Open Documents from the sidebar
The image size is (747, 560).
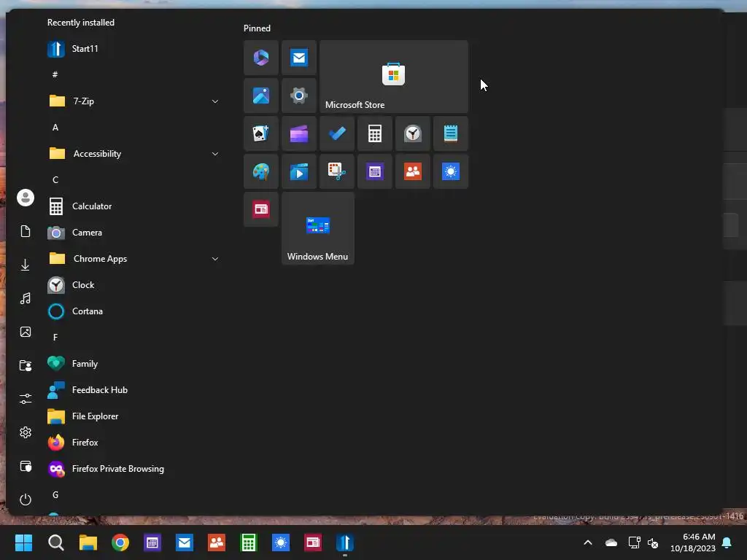tap(26, 231)
